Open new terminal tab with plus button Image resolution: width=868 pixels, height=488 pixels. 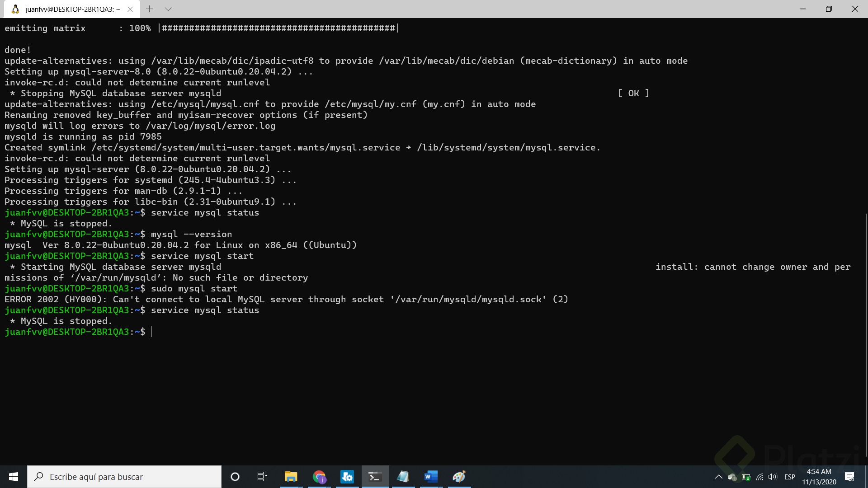tap(150, 9)
